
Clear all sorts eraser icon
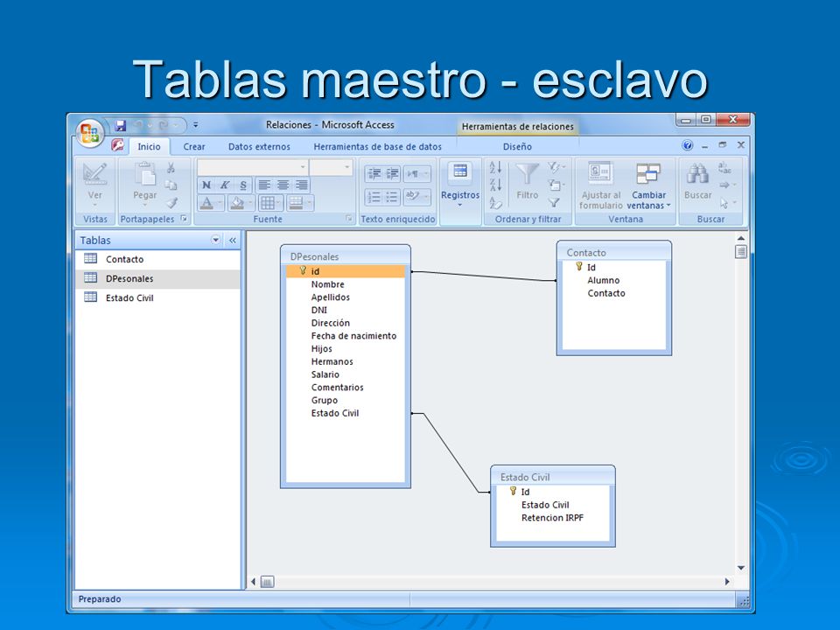coord(495,203)
